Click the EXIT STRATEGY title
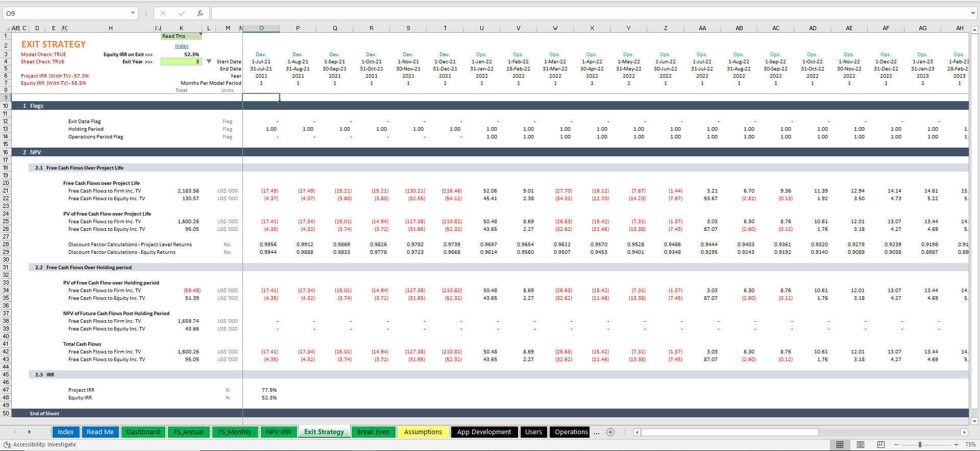Viewport: 980px width, 451px height. [54, 44]
